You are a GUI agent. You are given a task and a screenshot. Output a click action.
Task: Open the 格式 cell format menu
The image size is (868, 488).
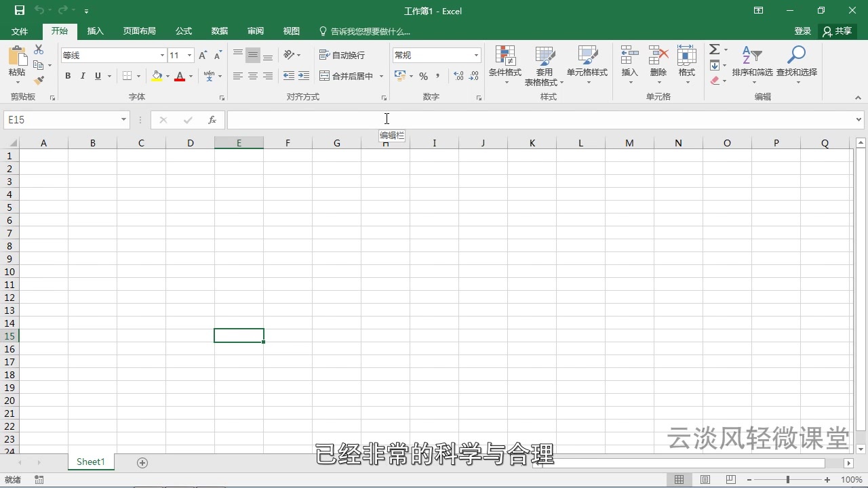point(687,66)
